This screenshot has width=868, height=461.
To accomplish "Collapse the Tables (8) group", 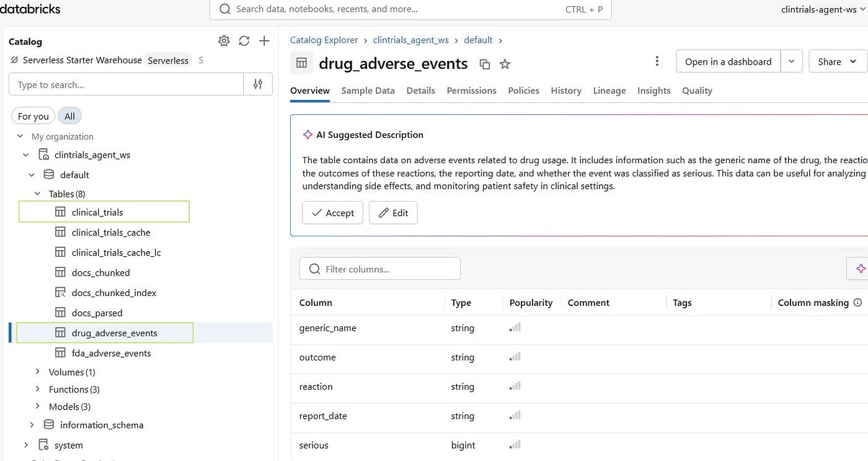I will click(37, 194).
